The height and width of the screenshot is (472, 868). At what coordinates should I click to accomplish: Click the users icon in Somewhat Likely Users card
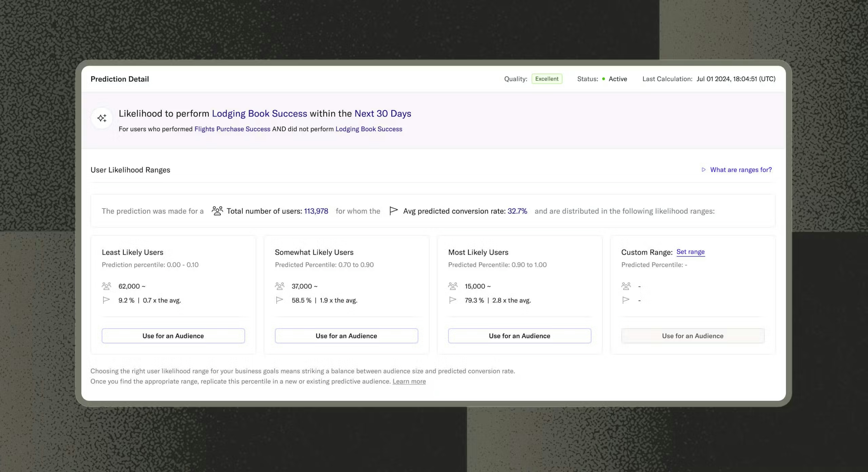pos(280,286)
